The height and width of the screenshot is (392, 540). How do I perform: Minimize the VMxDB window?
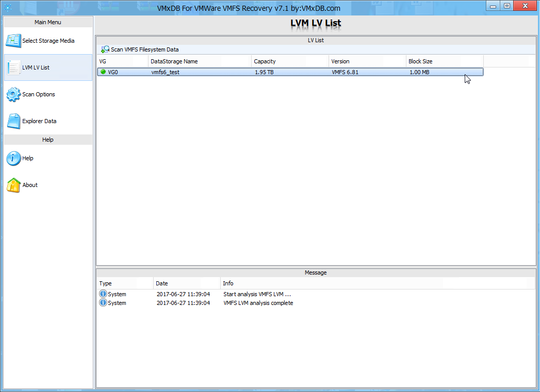tap(493, 6)
